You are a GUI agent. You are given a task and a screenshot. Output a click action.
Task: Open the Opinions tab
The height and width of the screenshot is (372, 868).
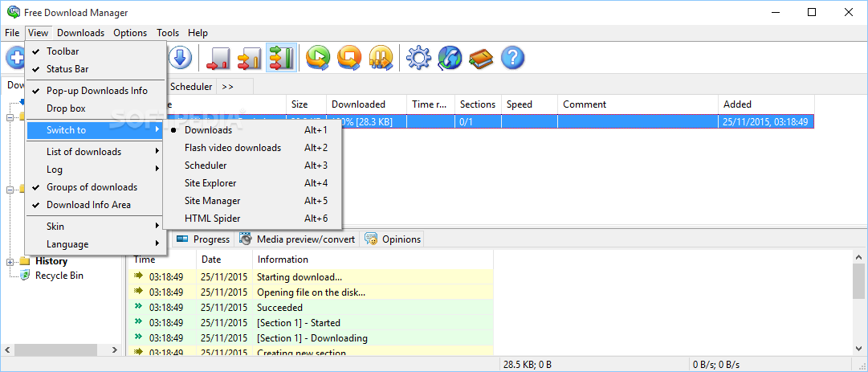pos(393,239)
